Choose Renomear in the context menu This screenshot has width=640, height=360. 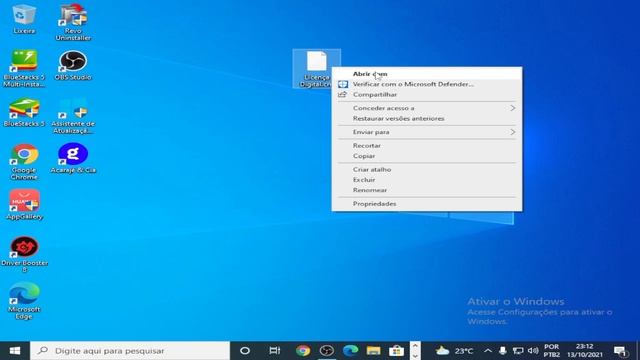pyautogui.click(x=427, y=190)
